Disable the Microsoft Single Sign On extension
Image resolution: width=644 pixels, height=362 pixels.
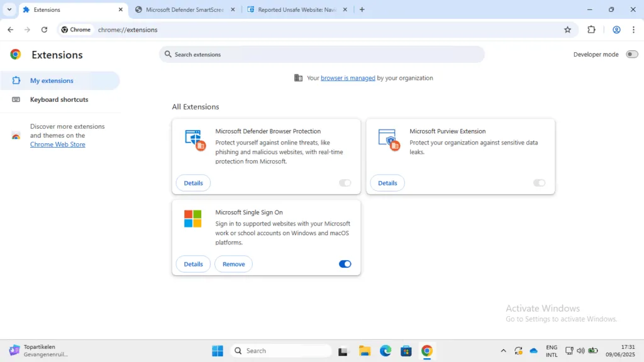(345, 264)
